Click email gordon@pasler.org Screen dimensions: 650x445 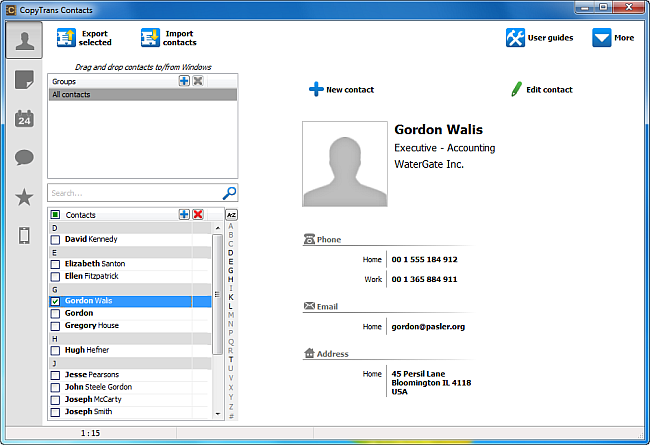[x=428, y=327]
